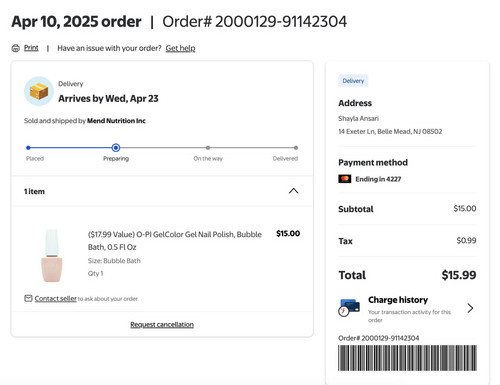Collapse the 1 item section chevron
This screenshot has height=385, width=500.
[x=293, y=191]
